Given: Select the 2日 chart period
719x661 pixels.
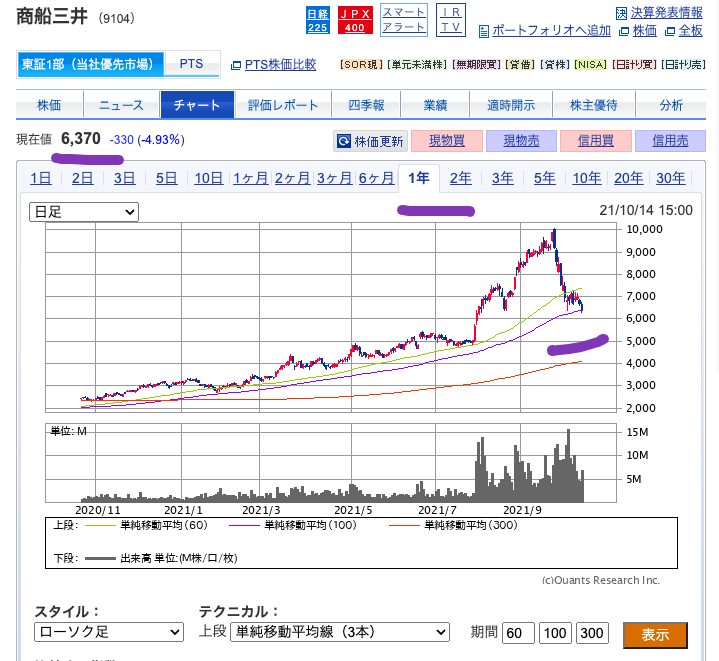Looking at the screenshot, I should point(83,178).
